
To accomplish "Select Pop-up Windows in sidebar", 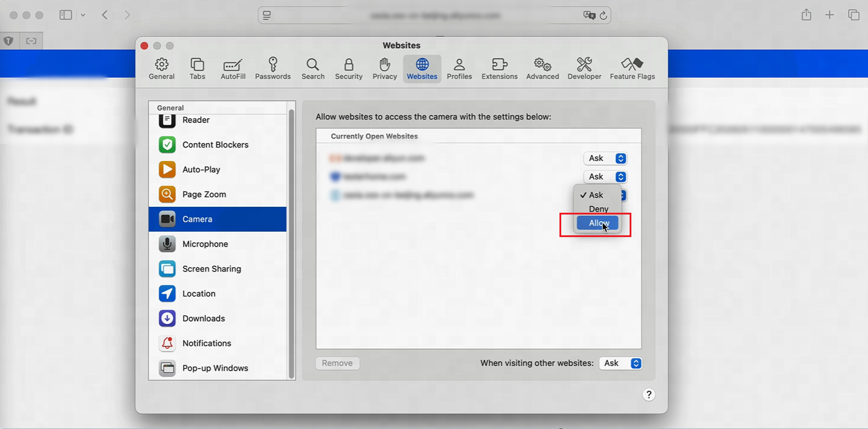I will 218,368.
